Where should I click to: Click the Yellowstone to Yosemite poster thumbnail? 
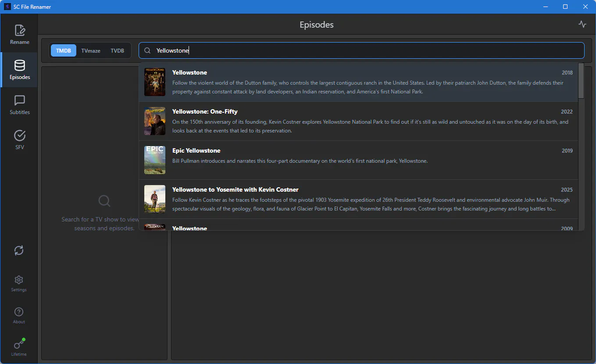click(x=155, y=199)
